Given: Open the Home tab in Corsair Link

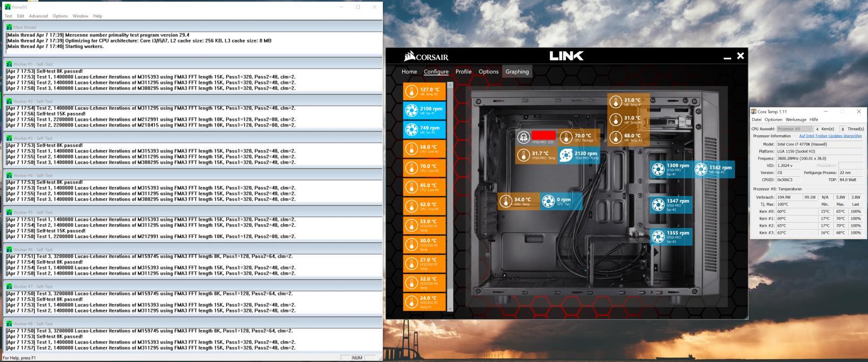Looking at the screenshot, I should tap(409, 72).
